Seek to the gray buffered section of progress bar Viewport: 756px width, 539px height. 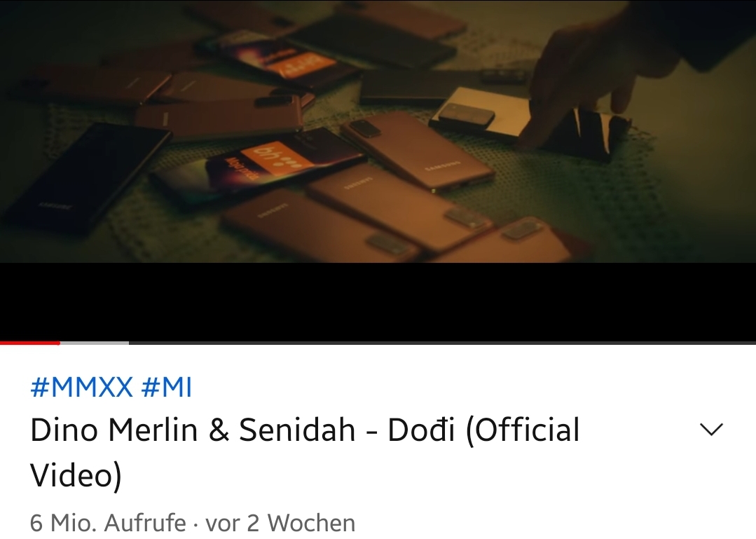(94, 343)
